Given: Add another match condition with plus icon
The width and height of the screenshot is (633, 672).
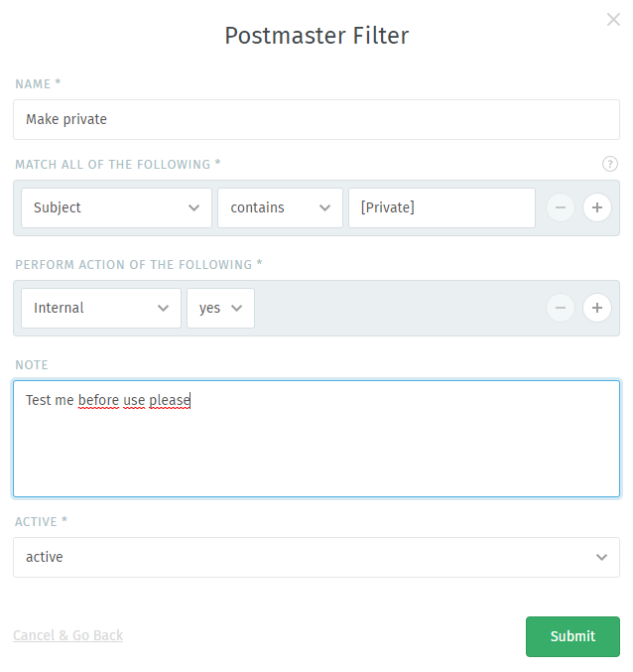Looking at the screenshot, I should (x=596, y=207).
